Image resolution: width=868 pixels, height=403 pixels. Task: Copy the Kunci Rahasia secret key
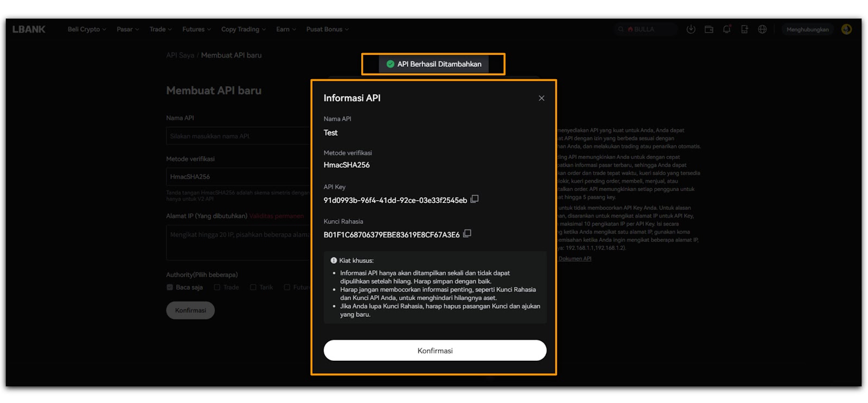(x=467, y=234)
